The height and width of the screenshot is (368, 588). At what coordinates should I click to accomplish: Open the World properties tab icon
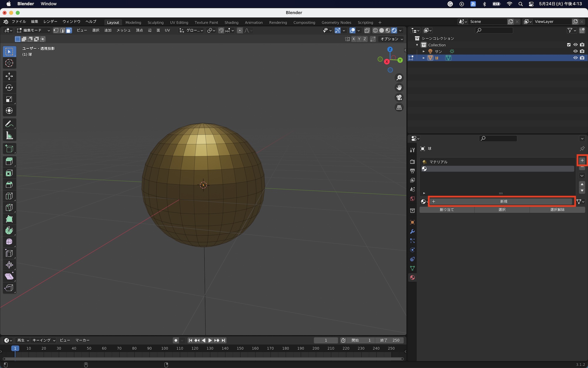412,199
